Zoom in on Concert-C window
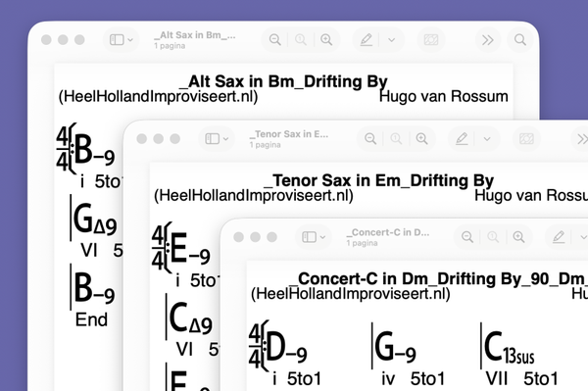The height and width of the screenshot is (391, 588). click(518, 237)
